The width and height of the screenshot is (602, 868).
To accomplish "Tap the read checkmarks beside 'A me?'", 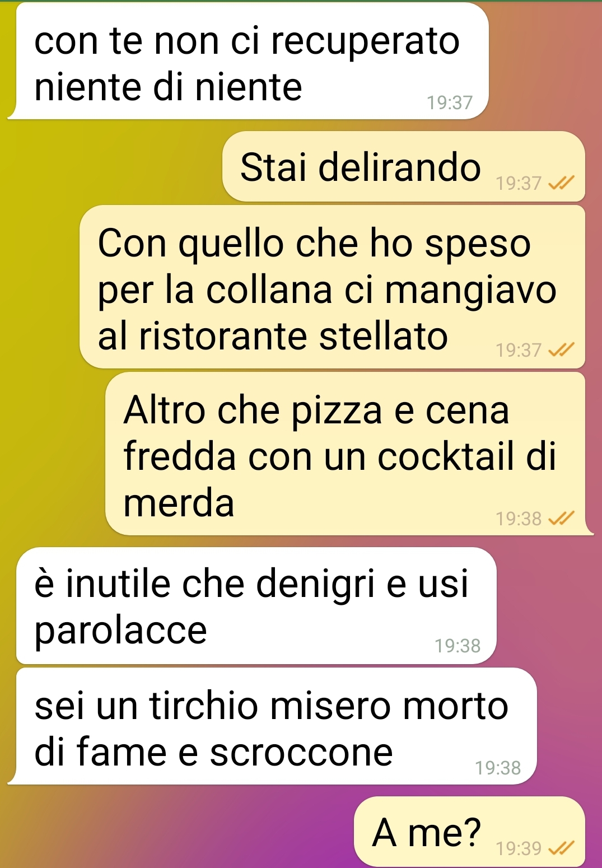I will [x=561, y=848].
